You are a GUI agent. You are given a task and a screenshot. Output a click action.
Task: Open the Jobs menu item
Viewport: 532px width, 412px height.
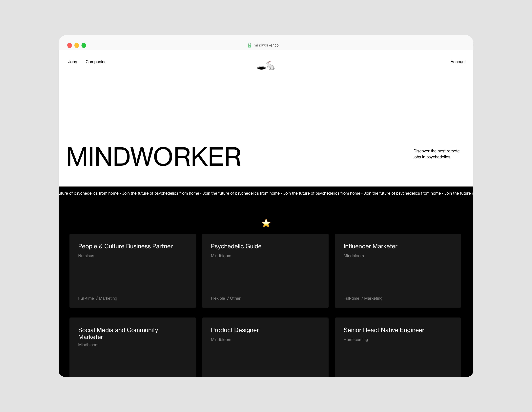[x=73, y=62]
